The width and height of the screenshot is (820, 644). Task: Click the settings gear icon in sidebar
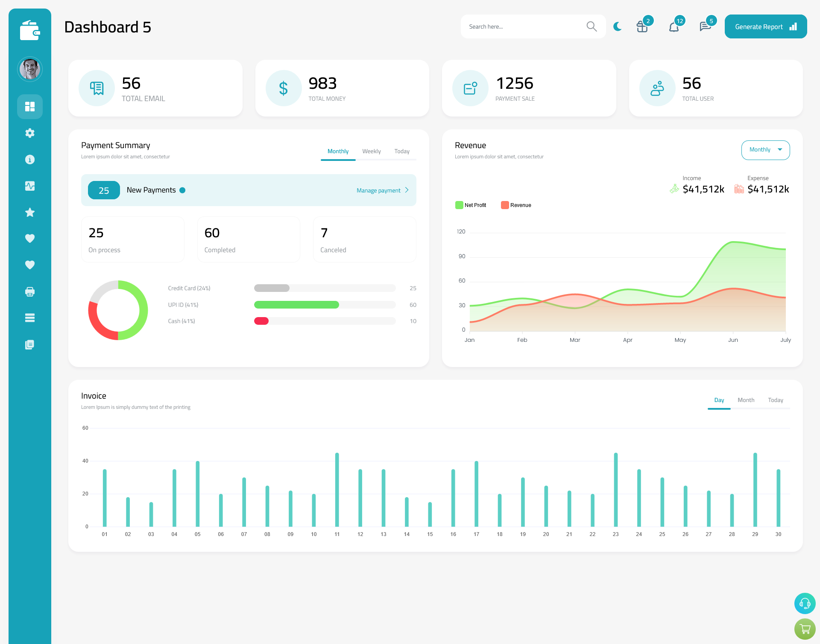tap(30, 133)
